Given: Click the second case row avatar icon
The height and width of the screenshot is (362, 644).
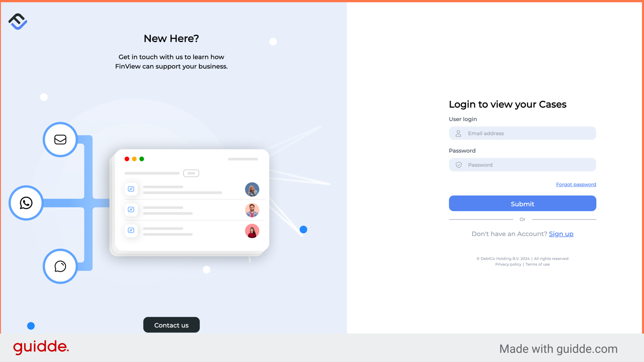Looking at the screenshot, I should coord(252,209).
